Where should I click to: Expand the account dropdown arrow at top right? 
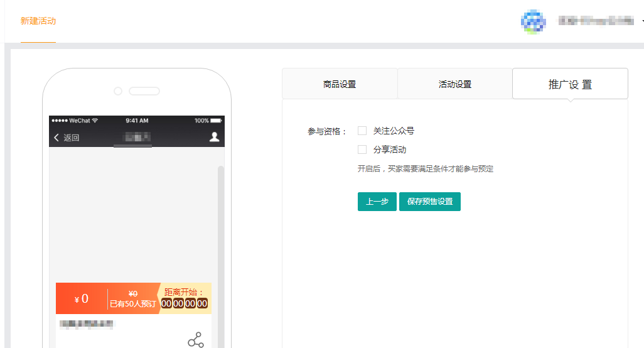pyautogui.click(x=641, y=22)
